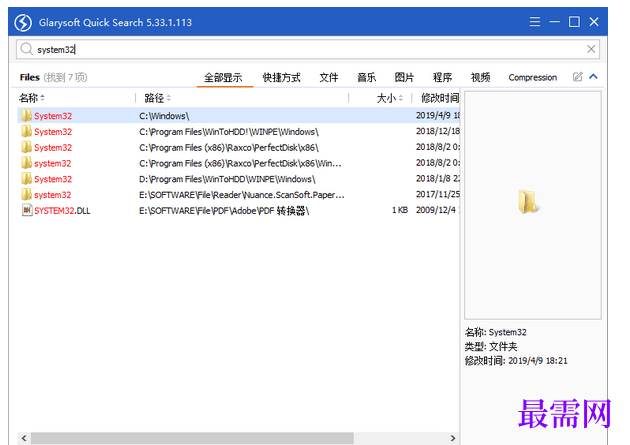630x445 pixels.
Task: Click the SYSTEM32.DLL file icon
Action: [27, 210]
